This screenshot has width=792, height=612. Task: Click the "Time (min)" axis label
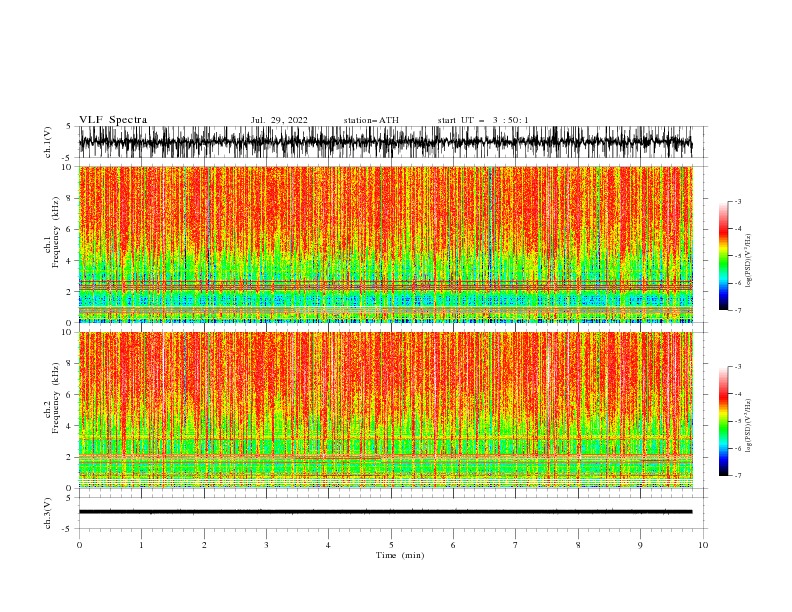coord(400,555)
